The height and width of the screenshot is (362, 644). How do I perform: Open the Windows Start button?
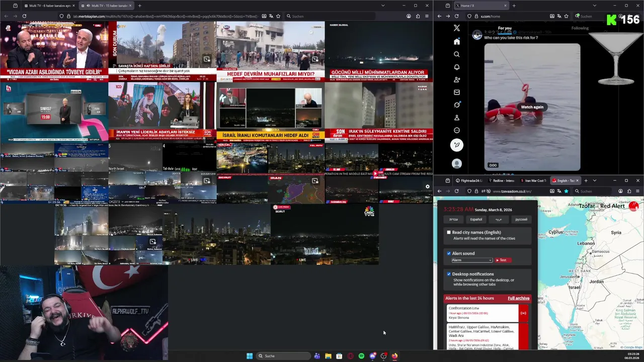(249, 356)
